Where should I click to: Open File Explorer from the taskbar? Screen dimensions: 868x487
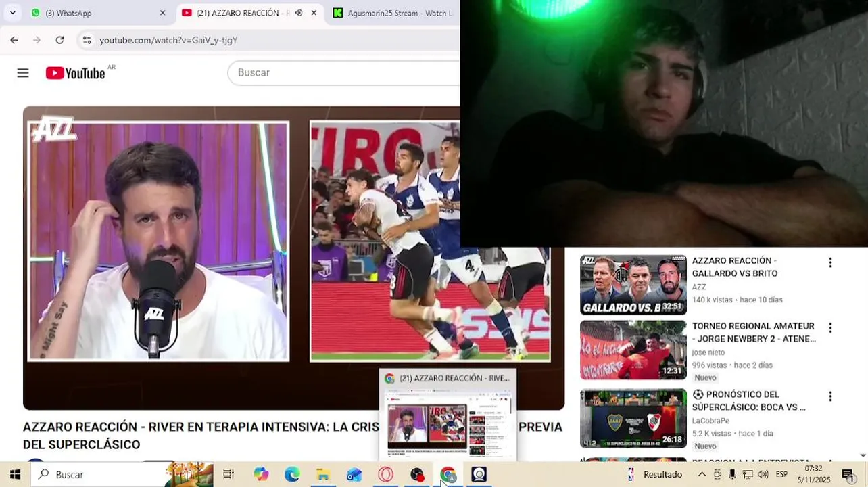(323, 475)
